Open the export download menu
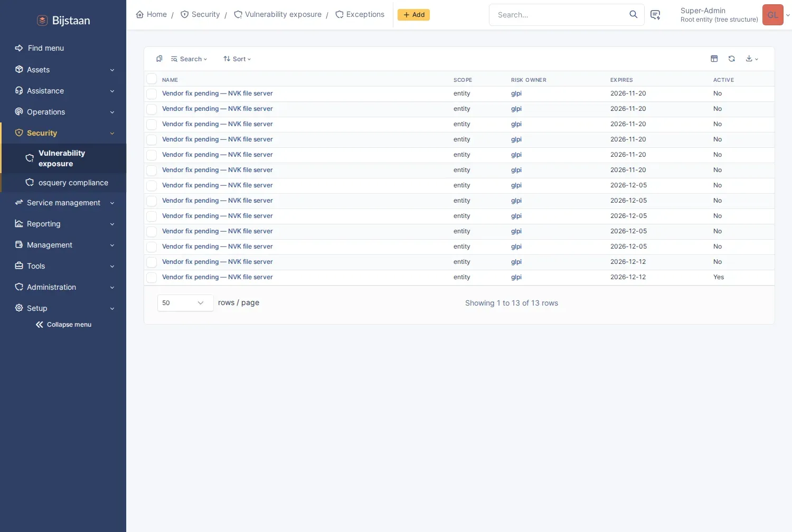The width and height of the screenshot is (792, 532). [x=752, y=59]
